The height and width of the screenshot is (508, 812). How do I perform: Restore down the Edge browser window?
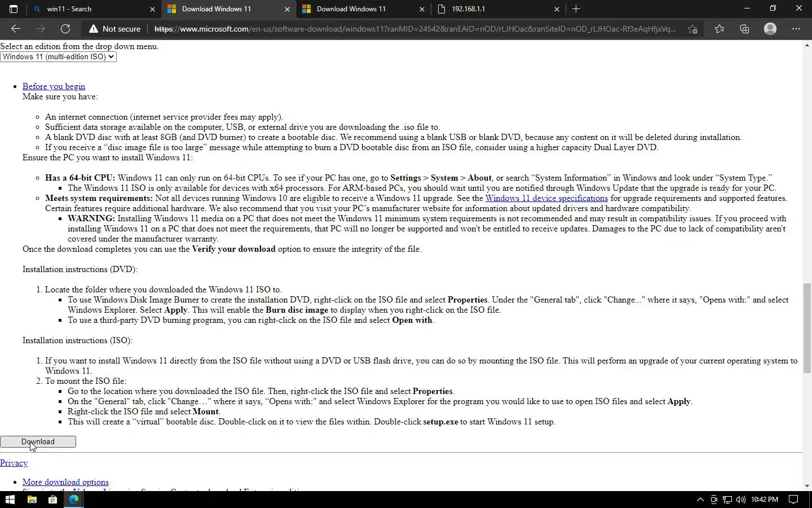[x=773, y=8]
